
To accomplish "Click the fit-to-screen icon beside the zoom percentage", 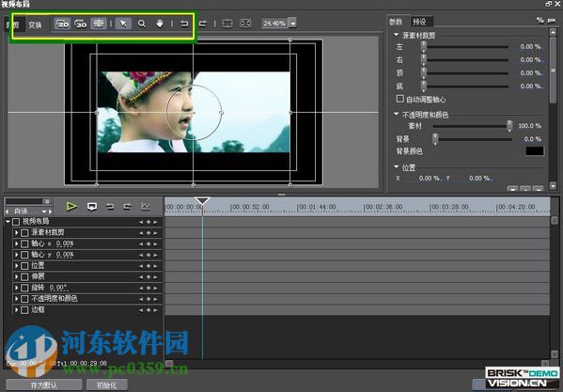I will 245,24.
